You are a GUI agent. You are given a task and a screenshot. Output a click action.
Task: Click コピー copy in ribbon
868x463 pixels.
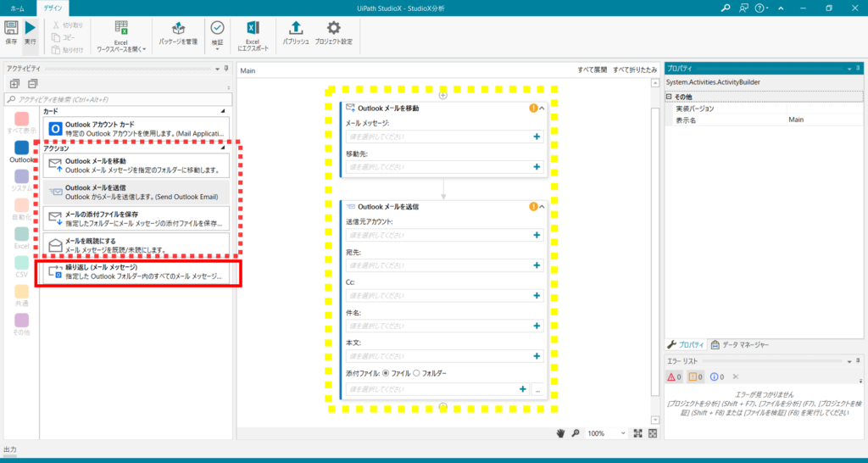click(x=64, y=37)
